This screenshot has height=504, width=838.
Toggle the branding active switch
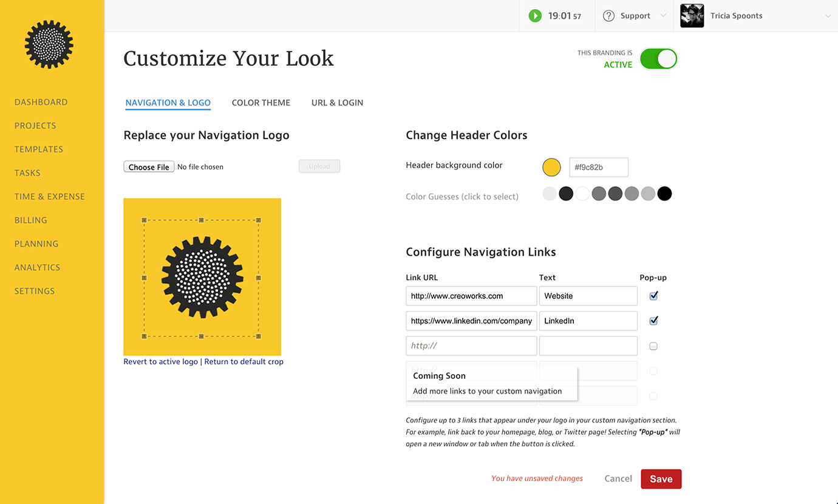[x=658, y=59]
